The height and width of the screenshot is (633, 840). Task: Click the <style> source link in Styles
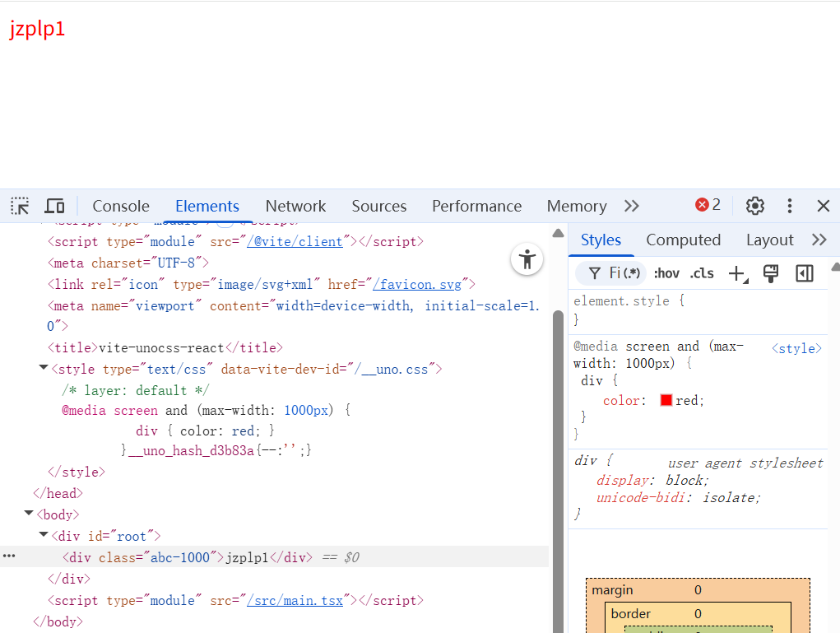point(796,348)
